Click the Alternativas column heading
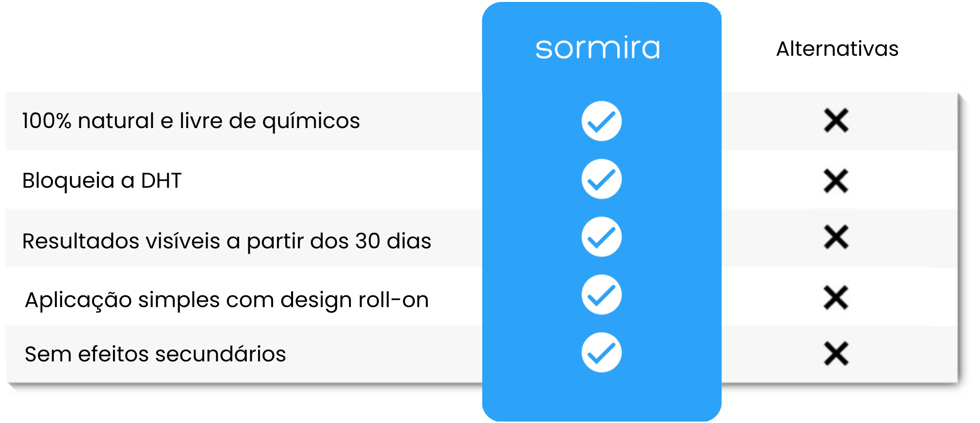Screen dimensions: 980x423 click(837, 49)
